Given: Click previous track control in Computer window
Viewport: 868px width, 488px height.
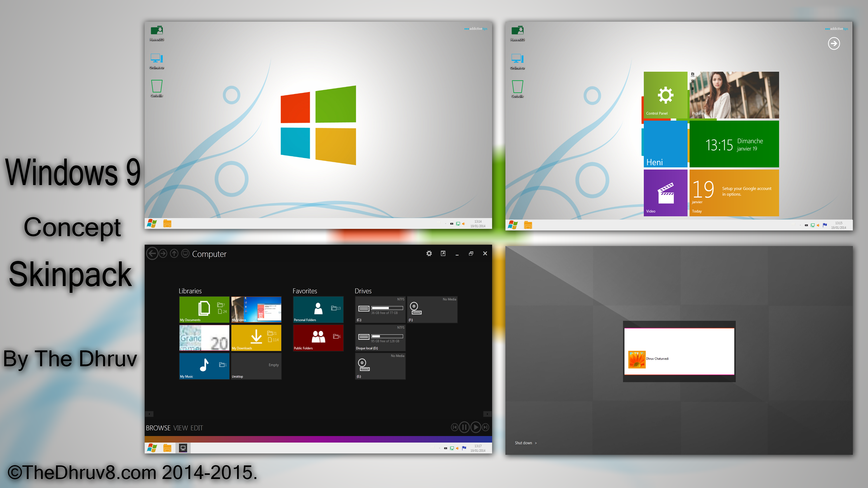Looking at the screenshot, I should [455, 427].
